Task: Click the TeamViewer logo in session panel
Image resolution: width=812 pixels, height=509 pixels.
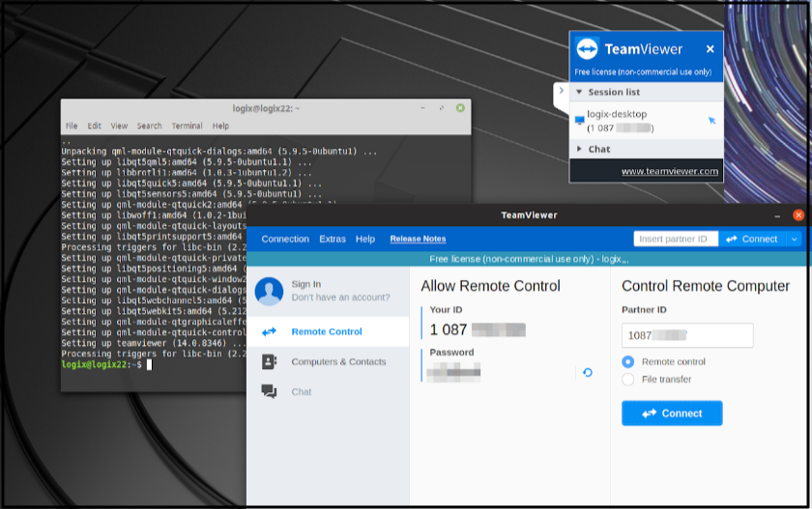Action: click(x=588, y=48)
